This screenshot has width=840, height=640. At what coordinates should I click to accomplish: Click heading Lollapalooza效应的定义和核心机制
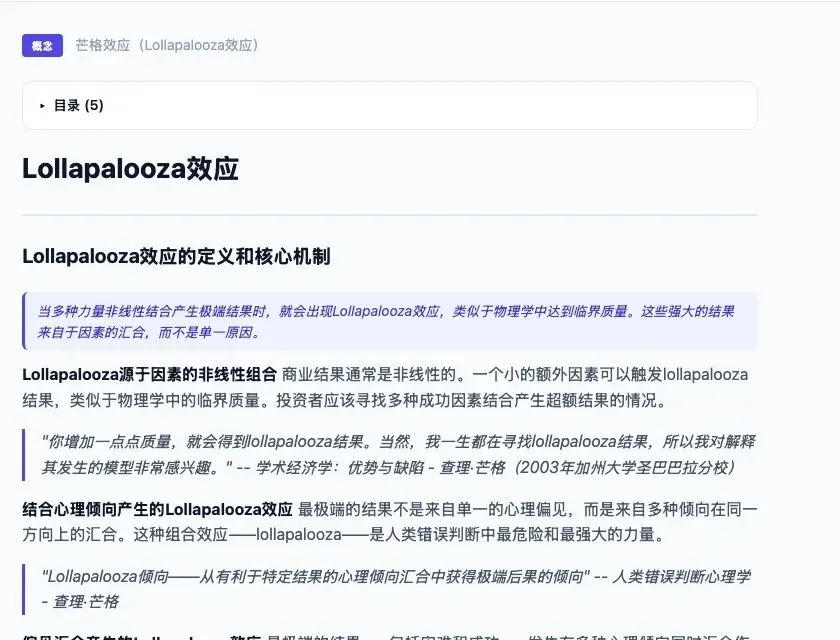176,257
